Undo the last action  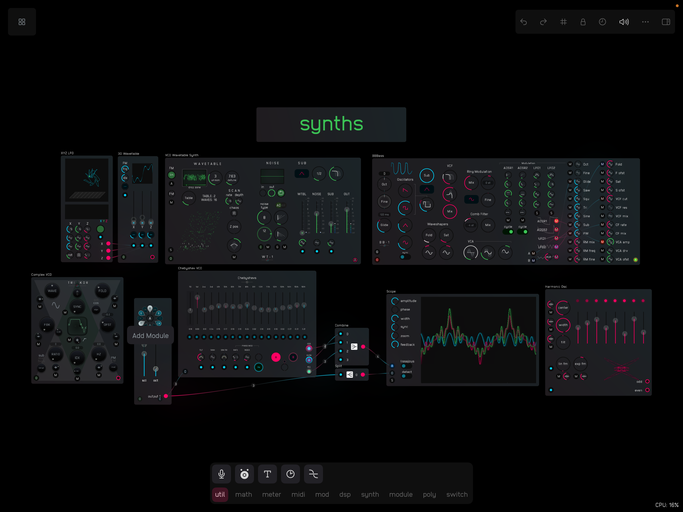524,22
